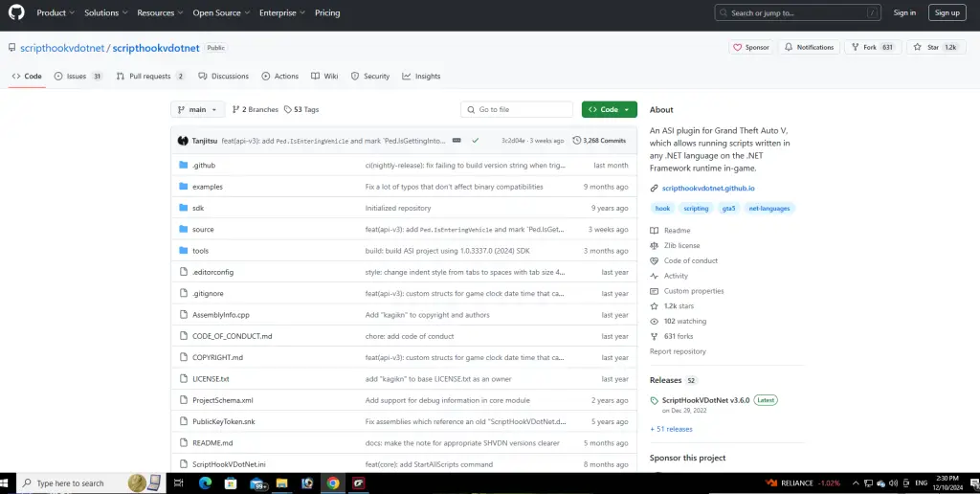Open the source folder
The image size is (980, 494).
click(x=203, y=230)
